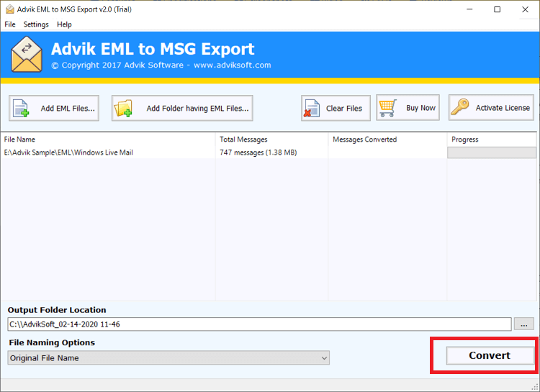
Task: Open the File Naming Options dropdown
Action: (168, 358)
